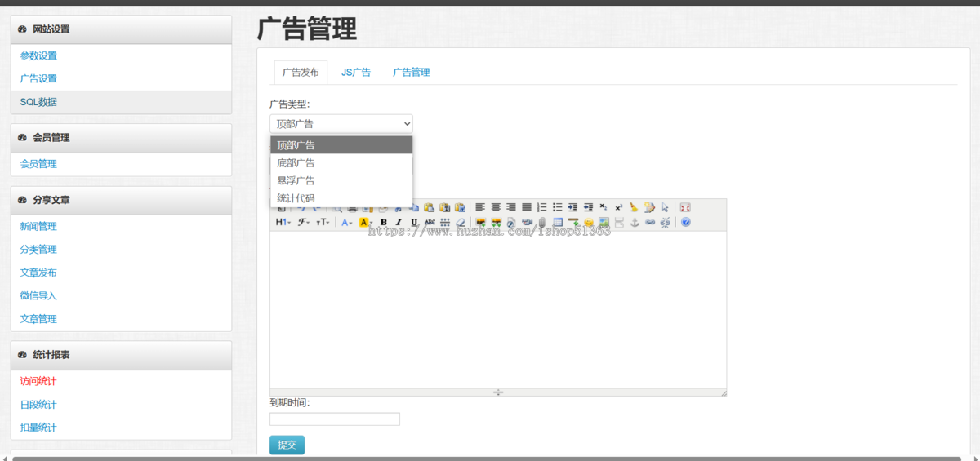Switch to the 广告发布 tab
Viewport: 980px width, 461px height.
(301, 73)
